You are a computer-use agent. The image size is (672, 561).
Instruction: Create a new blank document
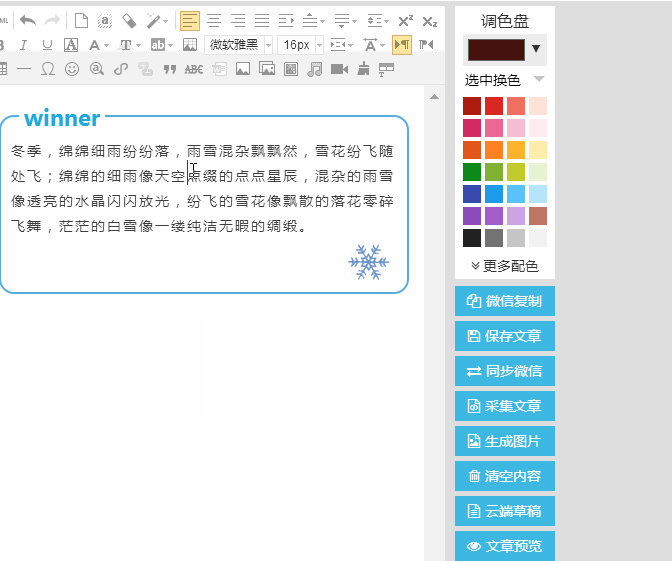[81, 20]
